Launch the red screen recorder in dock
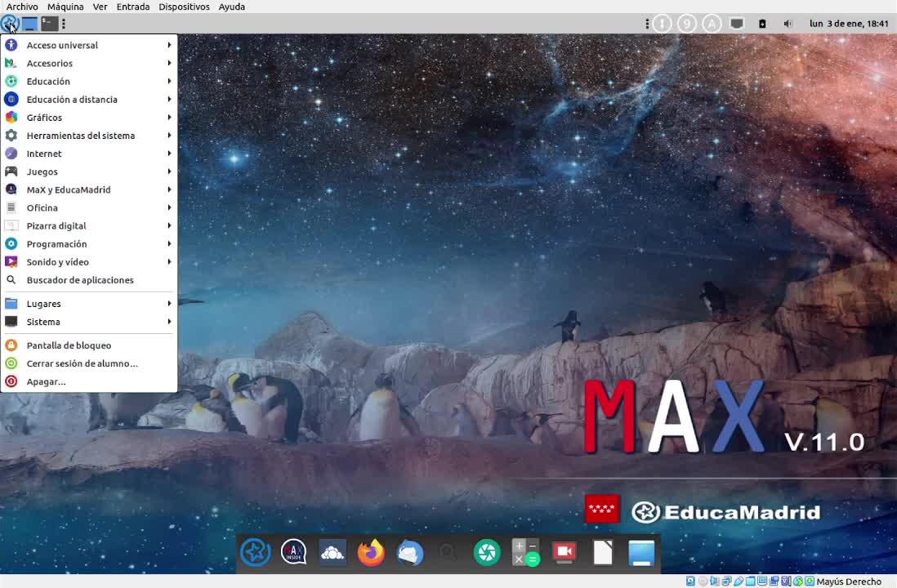Image resolution: width=897 pixels, height=588 pixels. 564,553
